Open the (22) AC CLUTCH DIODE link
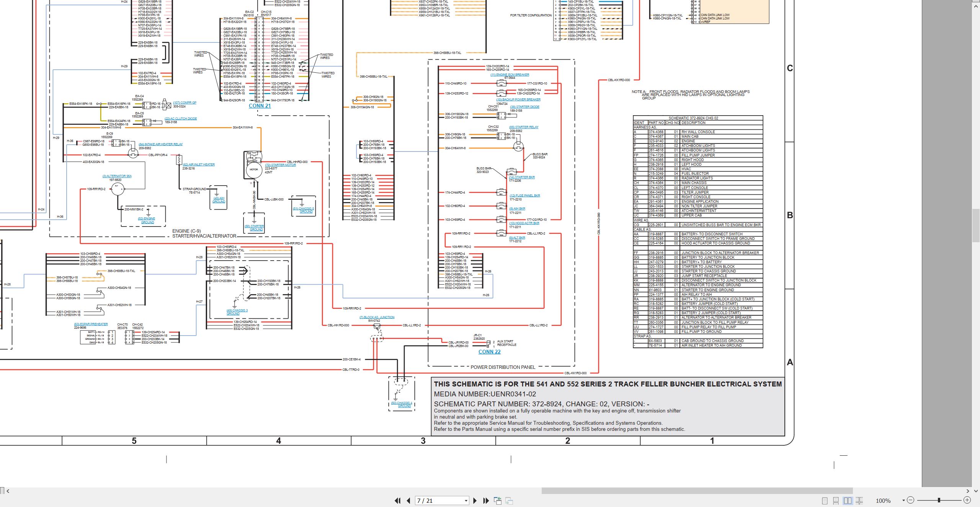 (x=181, y=119)
